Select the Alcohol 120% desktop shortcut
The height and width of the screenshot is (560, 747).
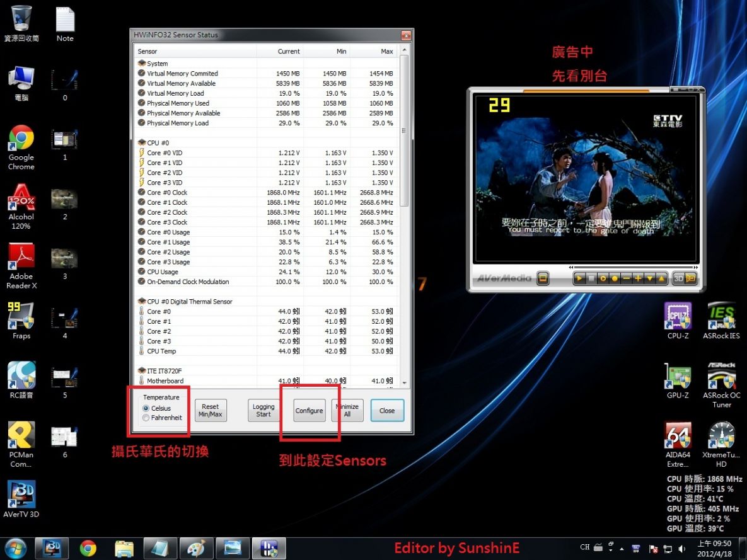[x=21, y=207]
